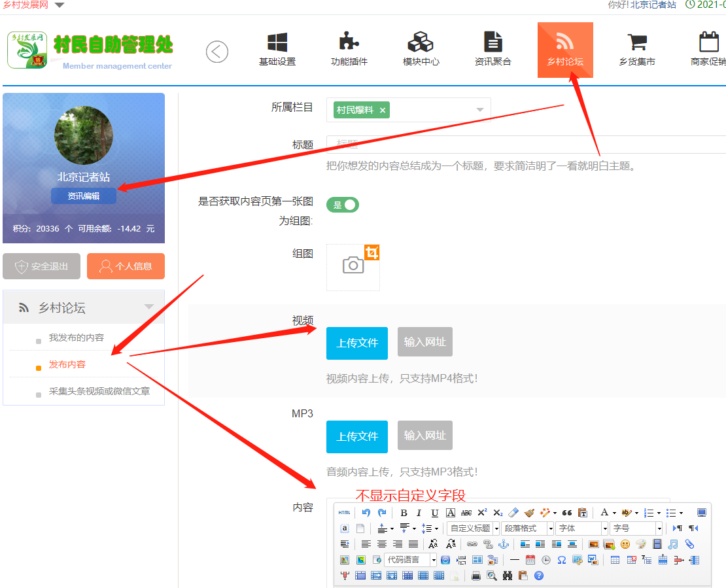Click the anchor icon in editor
The width and height of the screenshot is (726, 588).
[x=503, y=544]
